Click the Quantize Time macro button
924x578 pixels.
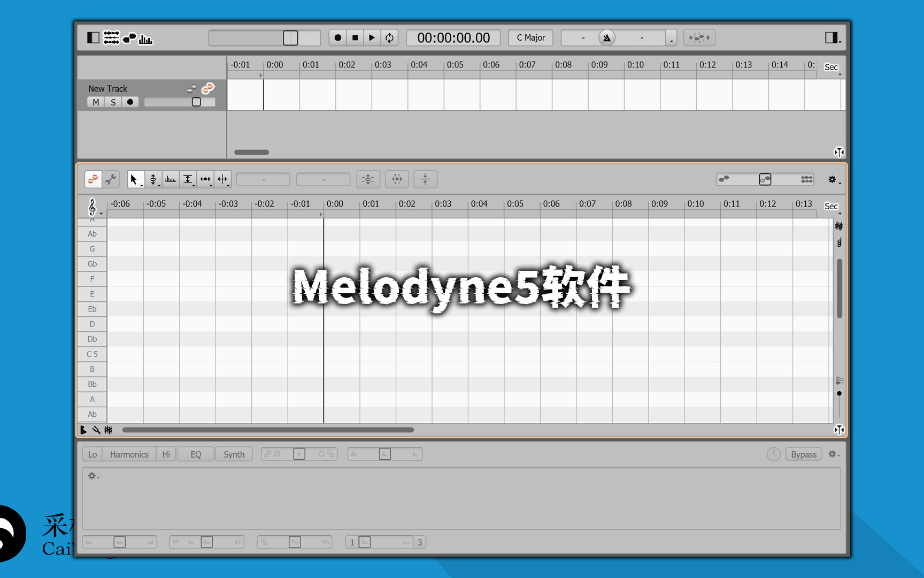397,179
